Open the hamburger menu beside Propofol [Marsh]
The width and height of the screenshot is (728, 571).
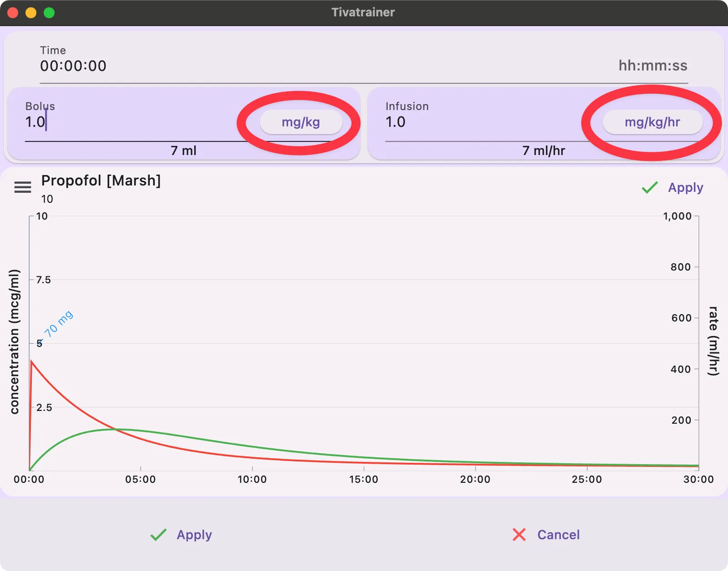point(23,187)
